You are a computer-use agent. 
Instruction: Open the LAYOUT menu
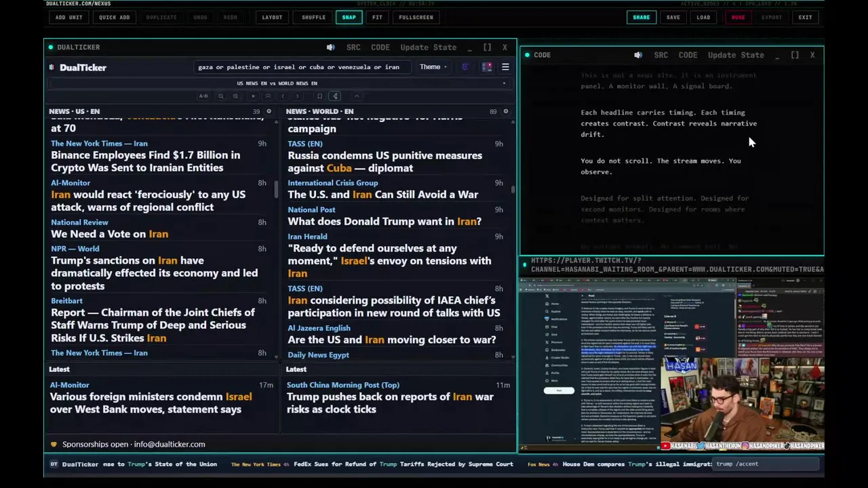click(272, 17)
